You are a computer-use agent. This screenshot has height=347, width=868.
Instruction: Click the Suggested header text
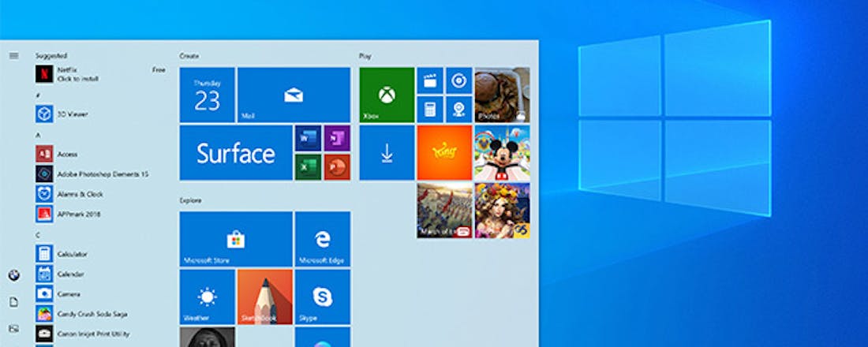point(51,55)
